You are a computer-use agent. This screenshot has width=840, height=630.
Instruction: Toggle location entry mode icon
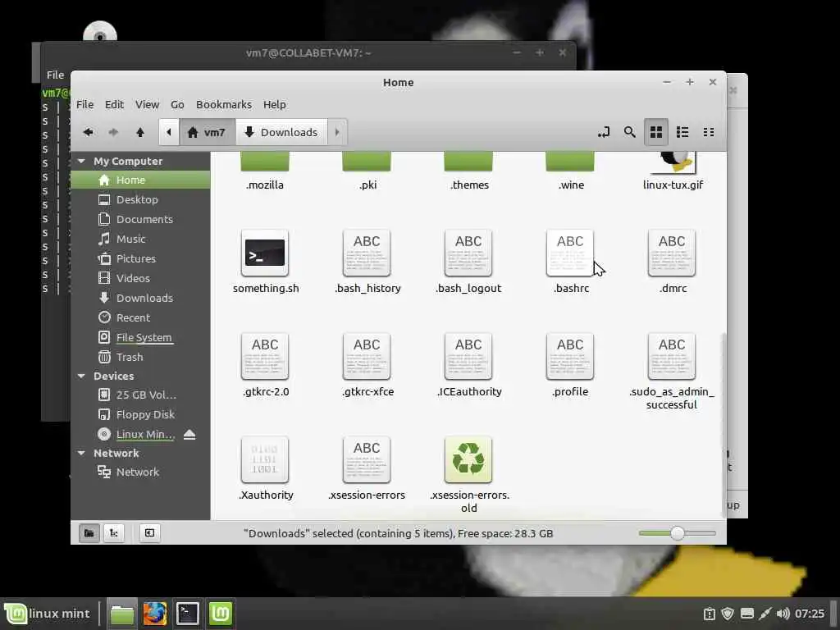point(604,132)
